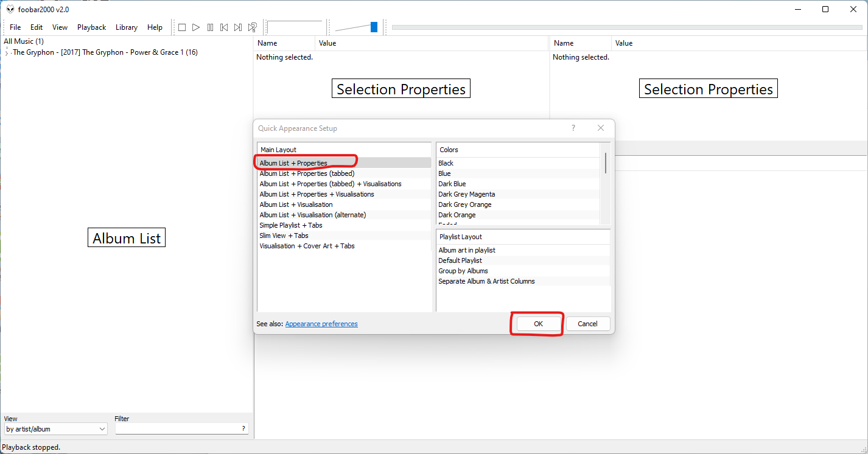Screen dimensions: 868x454
Task: Choose the Dark Blue color scheme
Action: (x=518, y=184)
